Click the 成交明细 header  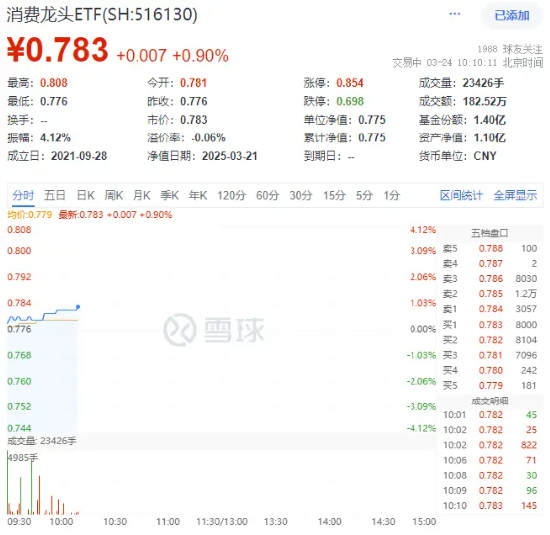pos(489,401)
